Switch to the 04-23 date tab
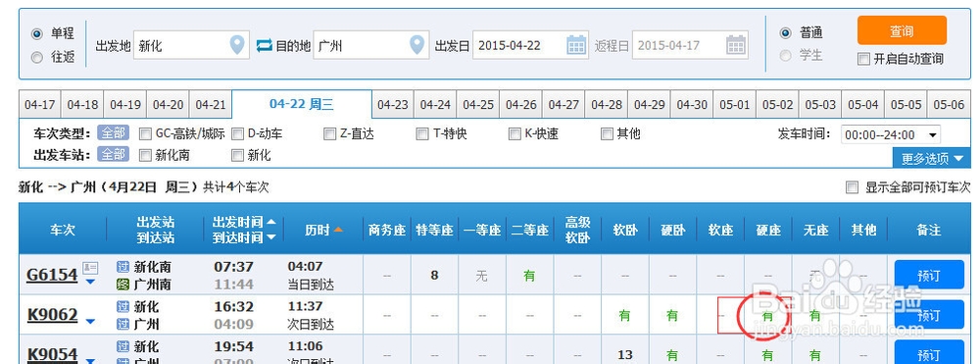The image size is (980, 364). (393, 104)
